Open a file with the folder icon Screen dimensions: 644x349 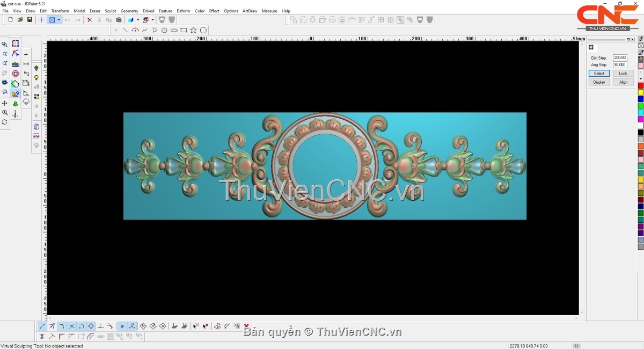[20, 20]
